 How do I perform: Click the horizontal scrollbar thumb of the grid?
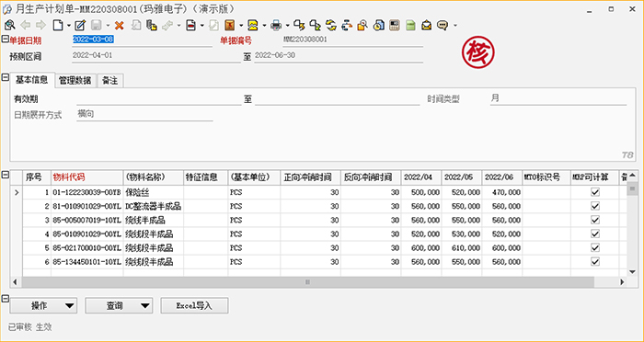(x=307, y=282)
